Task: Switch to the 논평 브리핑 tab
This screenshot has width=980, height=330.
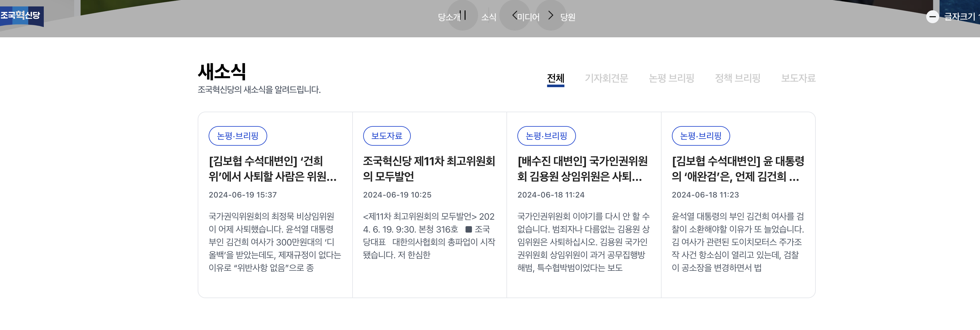Action: [x=672, y=78]
